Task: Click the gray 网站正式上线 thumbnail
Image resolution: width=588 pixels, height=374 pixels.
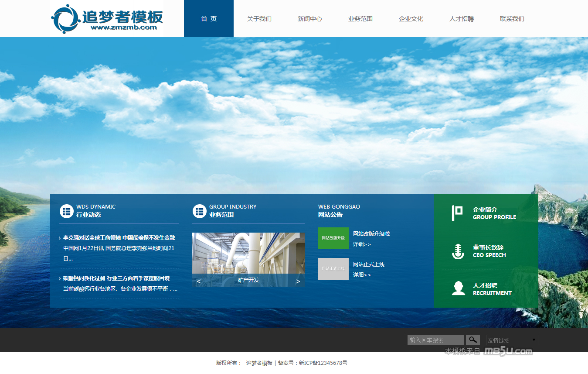Action: coord(333,269)
